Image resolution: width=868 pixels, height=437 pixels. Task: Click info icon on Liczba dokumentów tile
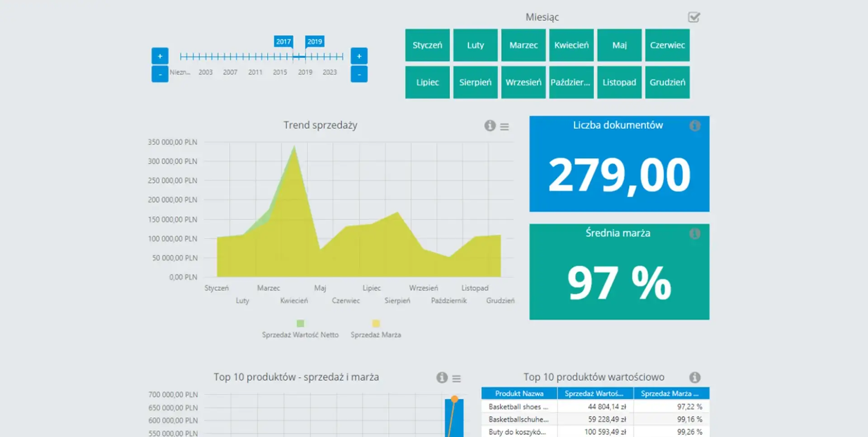pyautogui.click(x=695, y=126)
